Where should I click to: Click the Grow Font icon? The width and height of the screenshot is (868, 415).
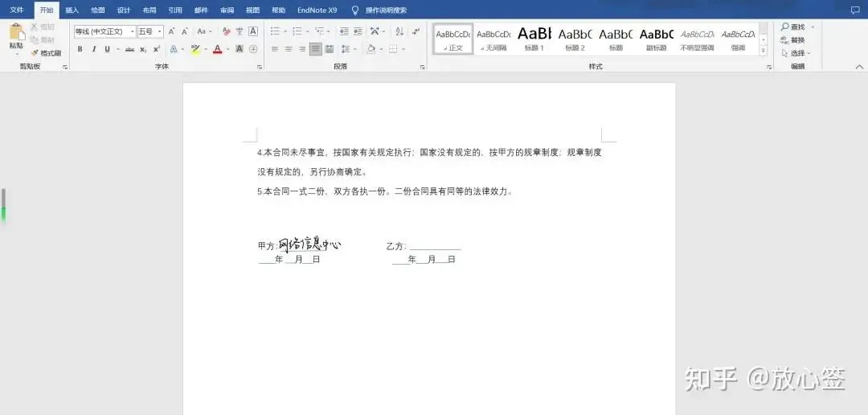point(172,31)
